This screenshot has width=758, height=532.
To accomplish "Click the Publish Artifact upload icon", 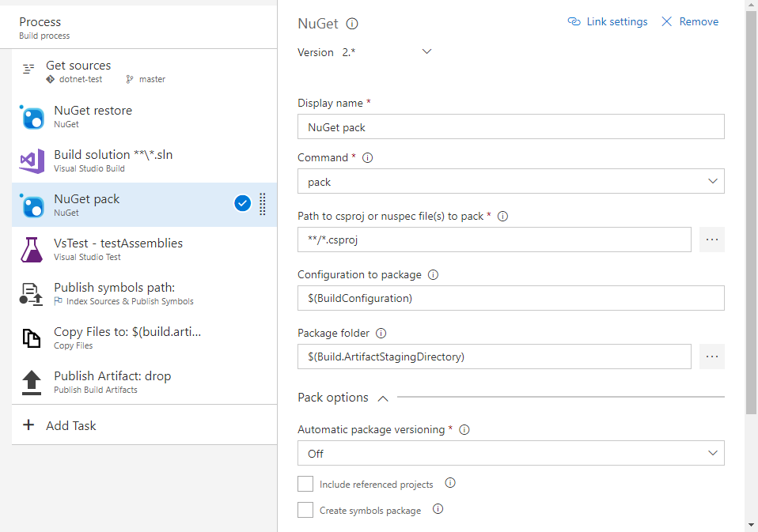I will coord(32,382).
